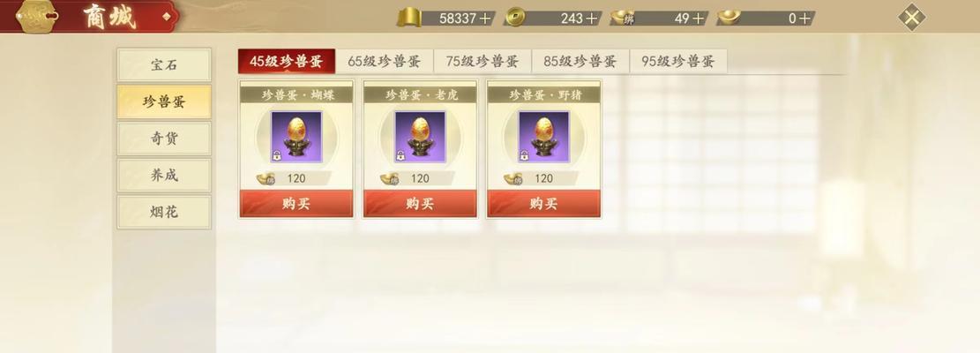Add gold ingots with plus next to 0

804,19
